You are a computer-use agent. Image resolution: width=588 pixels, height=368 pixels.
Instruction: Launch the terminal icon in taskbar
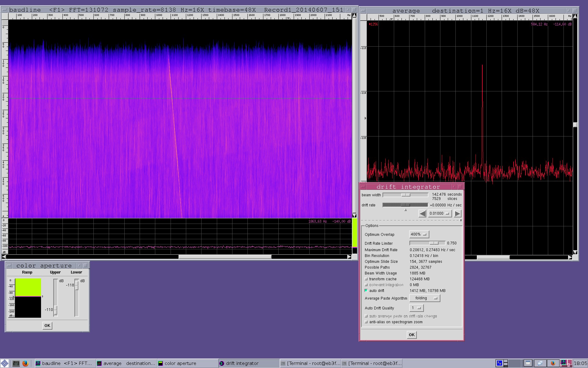pos(16,363)
